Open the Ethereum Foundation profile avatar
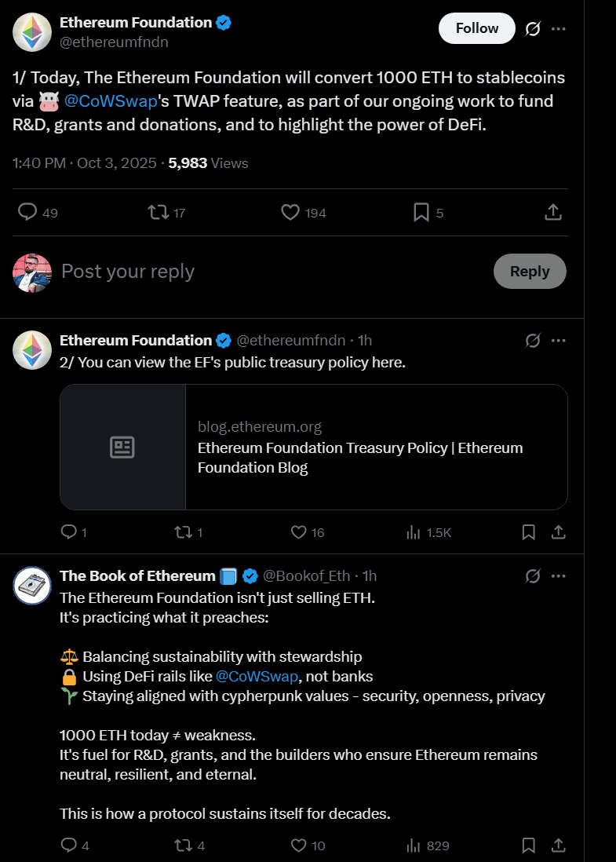Screen dimensions: 616x862 [31, 31]
